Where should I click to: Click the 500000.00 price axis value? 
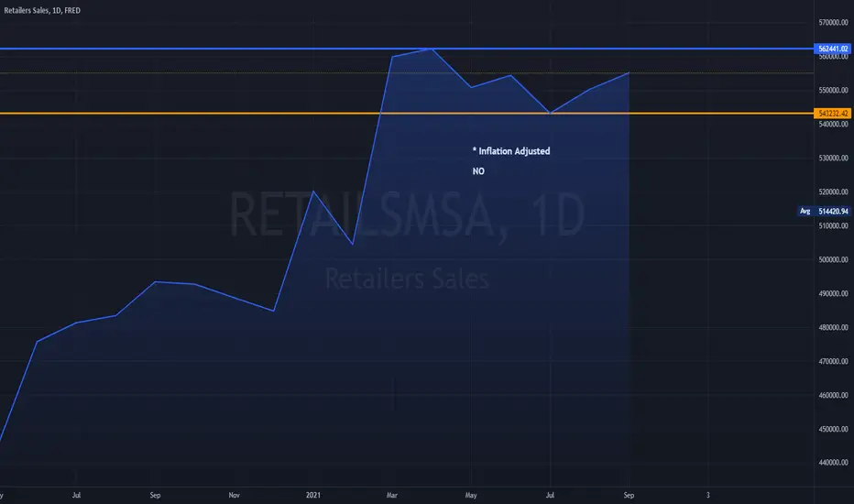(x=833, y=259)
